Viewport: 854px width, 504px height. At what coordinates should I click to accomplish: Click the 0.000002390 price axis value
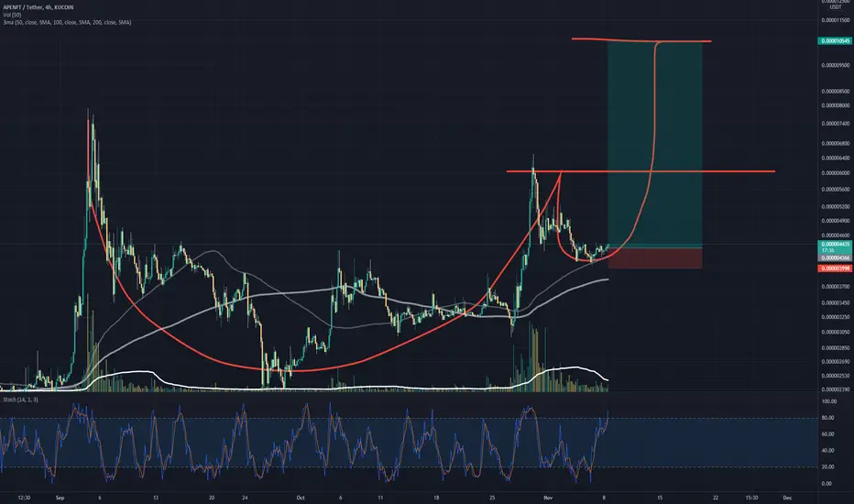coord(836,389)
